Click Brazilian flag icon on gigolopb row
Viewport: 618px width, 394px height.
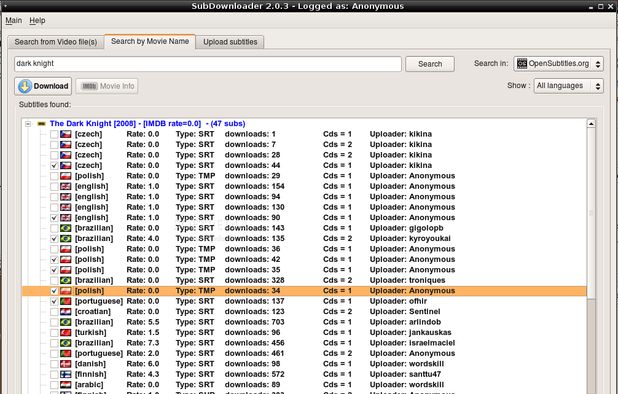[x=66, y=228]
